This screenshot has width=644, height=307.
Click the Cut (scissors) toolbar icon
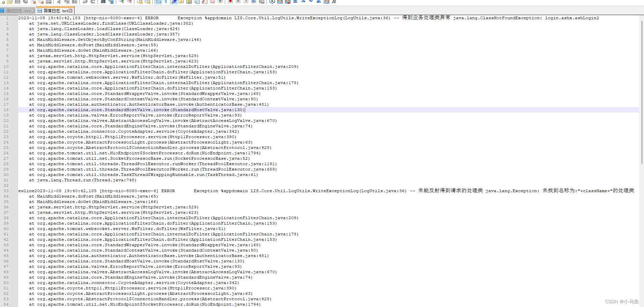click(x=59, y=1)
